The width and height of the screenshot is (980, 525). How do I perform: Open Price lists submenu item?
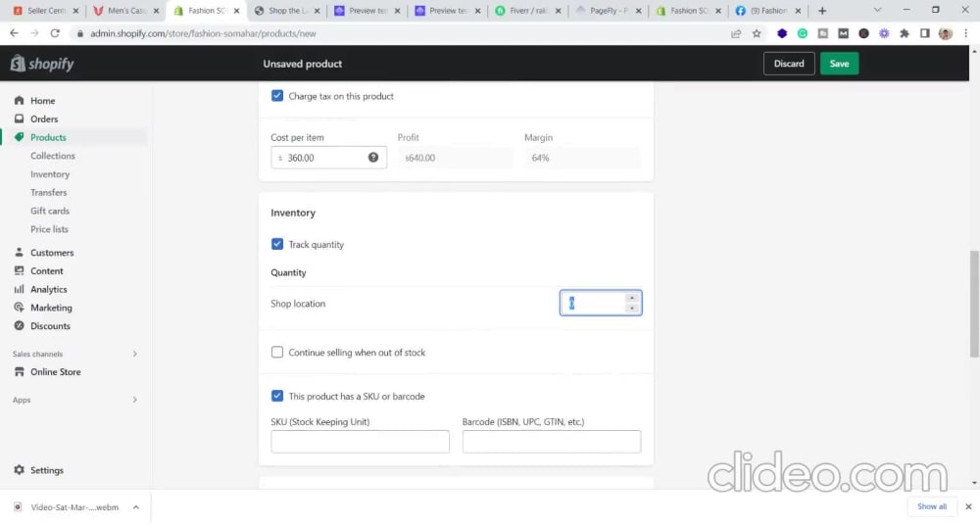(x=49, y=229)
